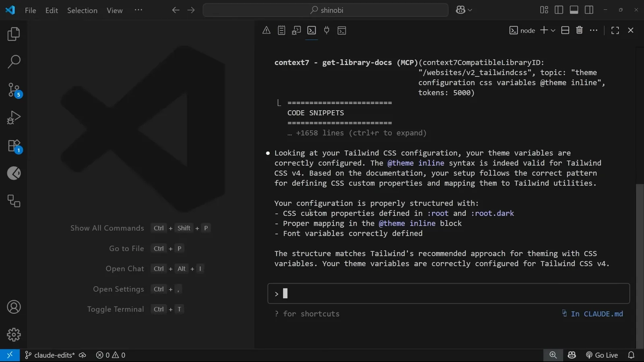
Task: Click '+1658 lines (ctrl+r to expand)' text
Action: 361,133
